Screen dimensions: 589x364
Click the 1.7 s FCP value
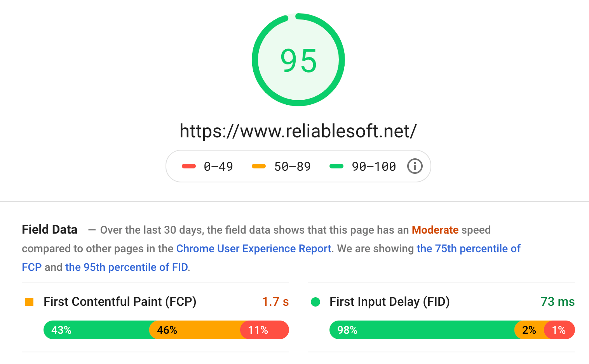click(275, 302)
